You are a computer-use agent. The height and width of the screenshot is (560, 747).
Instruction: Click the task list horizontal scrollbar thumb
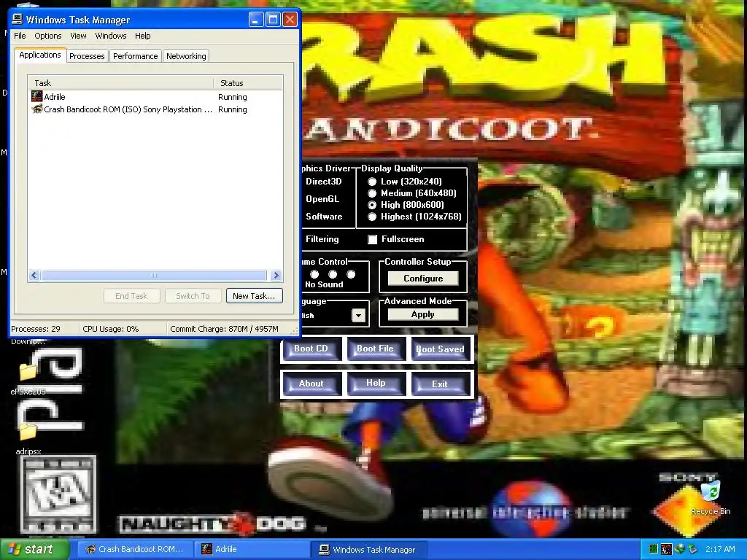(x=154, y=275)
